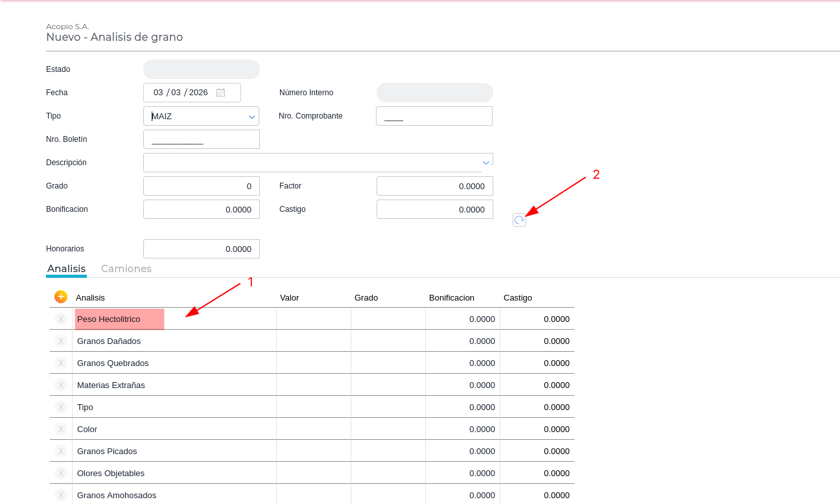Viewport: 840px width, 504px height.
Task: Click the orange add row plus icon
Action: 61,297
